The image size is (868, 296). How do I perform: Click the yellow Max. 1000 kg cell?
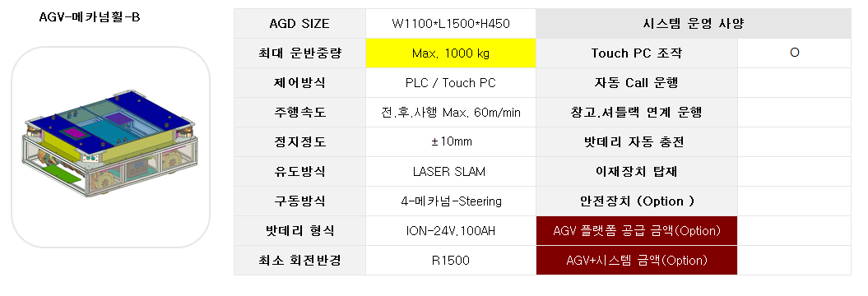pos(451,53)
